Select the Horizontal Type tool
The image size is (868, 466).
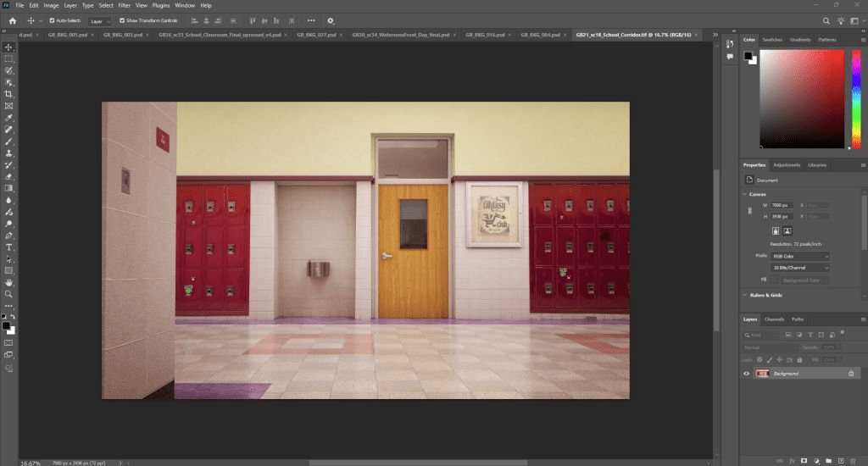coord(8,247)
